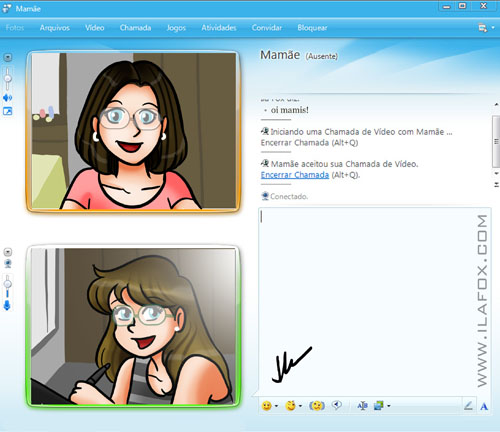Open the emoticon picker smiley icon
This screenshot has width=500, height=432.
(x=266, y=406)
